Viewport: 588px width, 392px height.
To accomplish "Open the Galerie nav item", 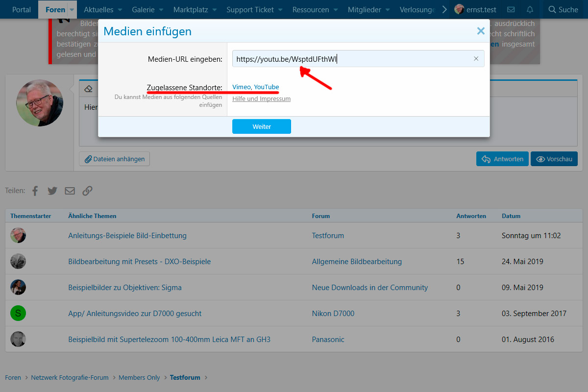I will coord(144,9).
